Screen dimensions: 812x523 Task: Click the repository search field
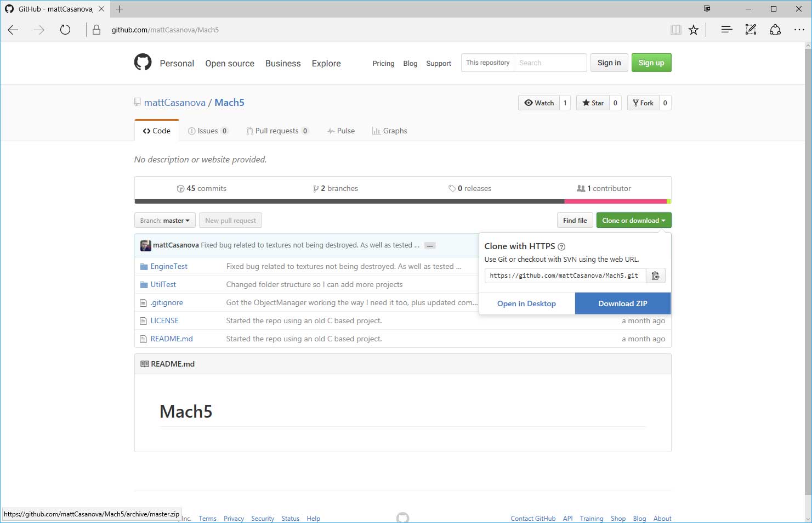tap(551, 63)
